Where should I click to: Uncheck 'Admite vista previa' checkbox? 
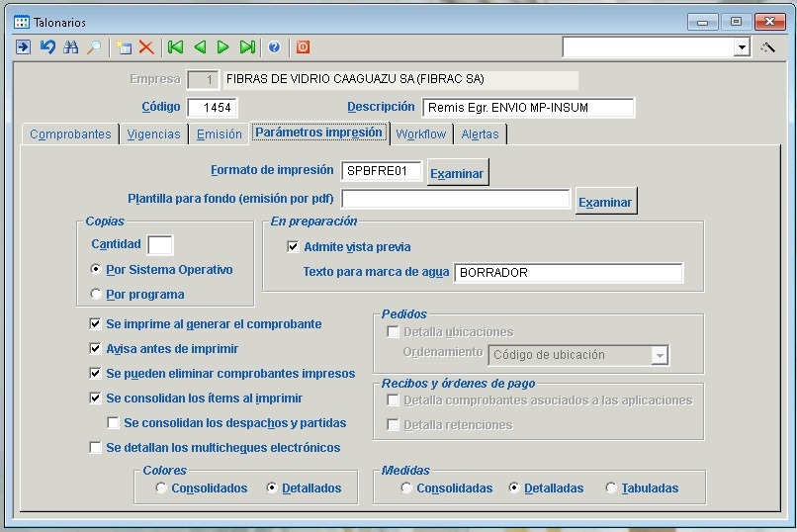[293, 247]
